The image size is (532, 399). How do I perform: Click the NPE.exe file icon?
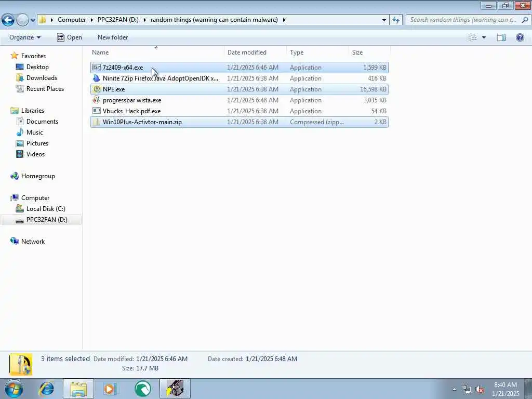point(97,89)
